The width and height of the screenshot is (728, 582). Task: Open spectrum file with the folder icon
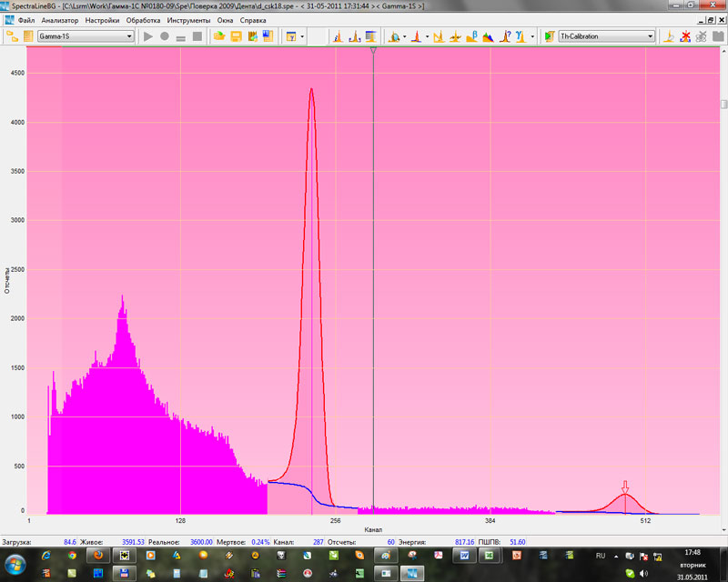[x=219, y=36]
